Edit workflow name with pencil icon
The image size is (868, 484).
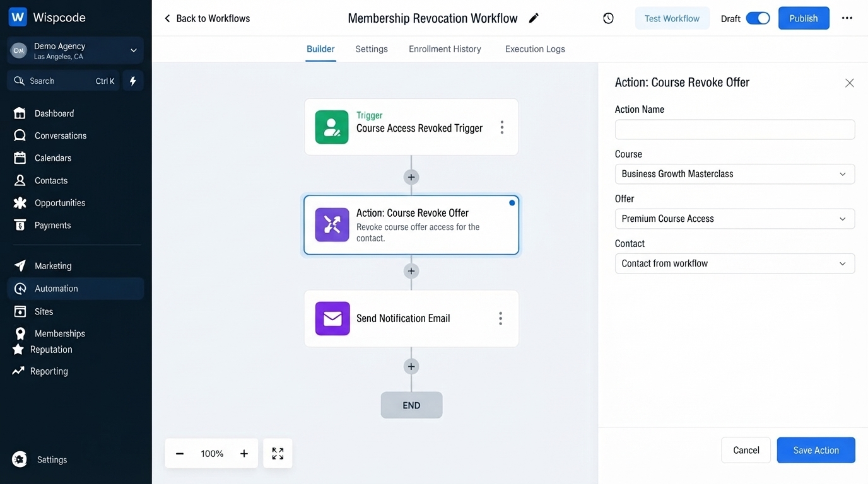[534, 18]
